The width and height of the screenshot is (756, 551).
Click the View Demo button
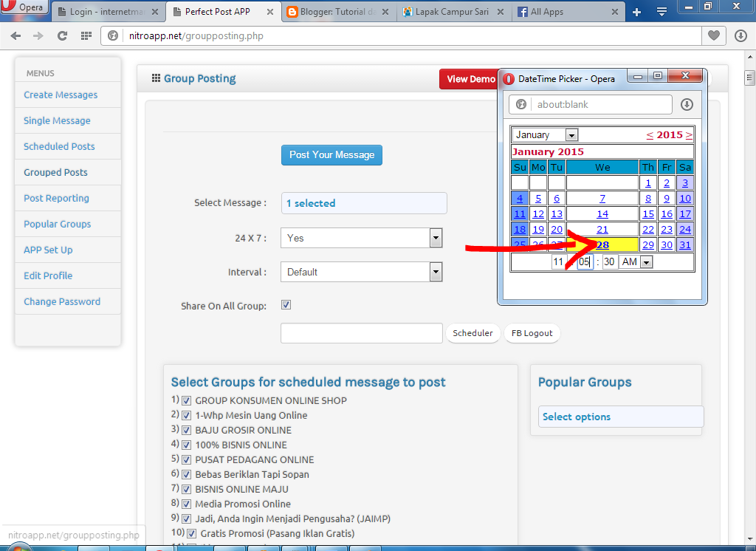(x=469, y=79)
